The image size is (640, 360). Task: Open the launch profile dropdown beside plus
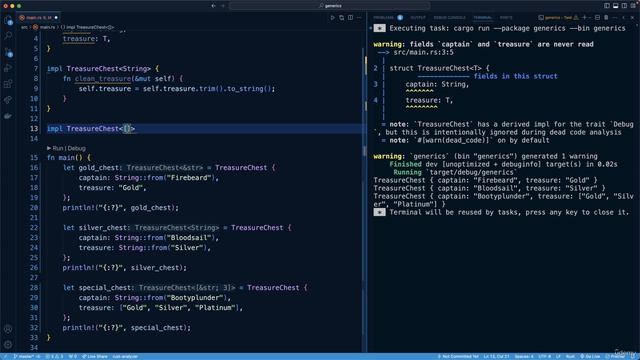[590, 18]
